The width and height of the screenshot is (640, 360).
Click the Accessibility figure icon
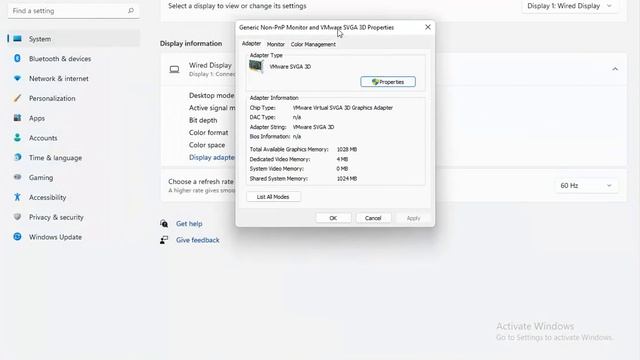pyautogui.click(x=17, y=197)
